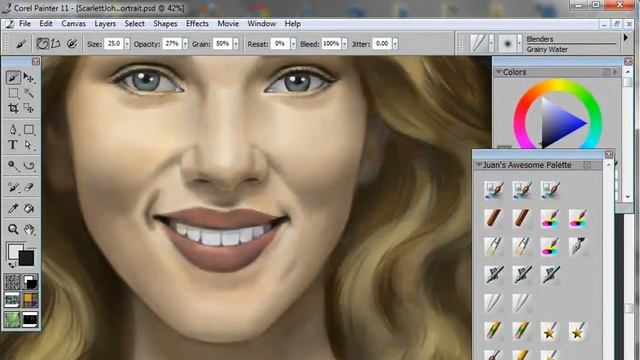Collapse Juan's Awesome Palette triangle
640x360 pixels.
[x=479, y=165]
